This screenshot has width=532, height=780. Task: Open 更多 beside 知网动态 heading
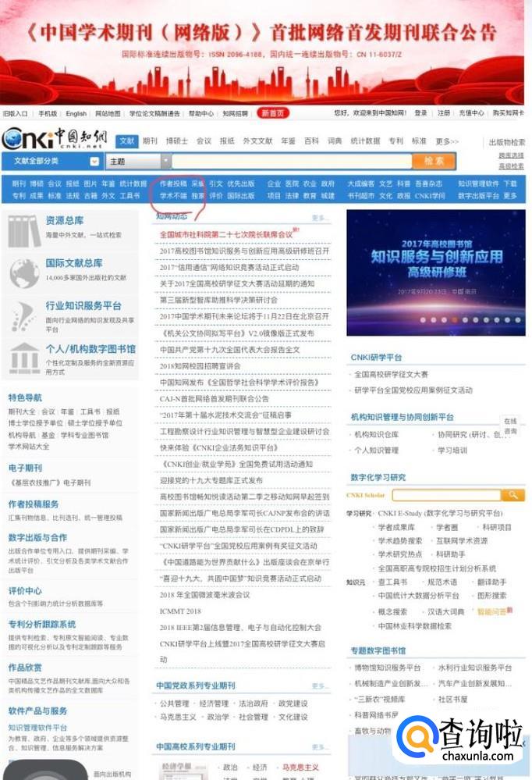click(319, 218)
